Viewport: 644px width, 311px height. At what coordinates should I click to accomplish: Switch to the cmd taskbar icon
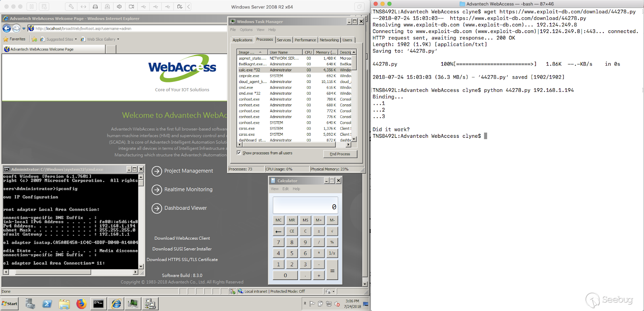coord(99,304)
